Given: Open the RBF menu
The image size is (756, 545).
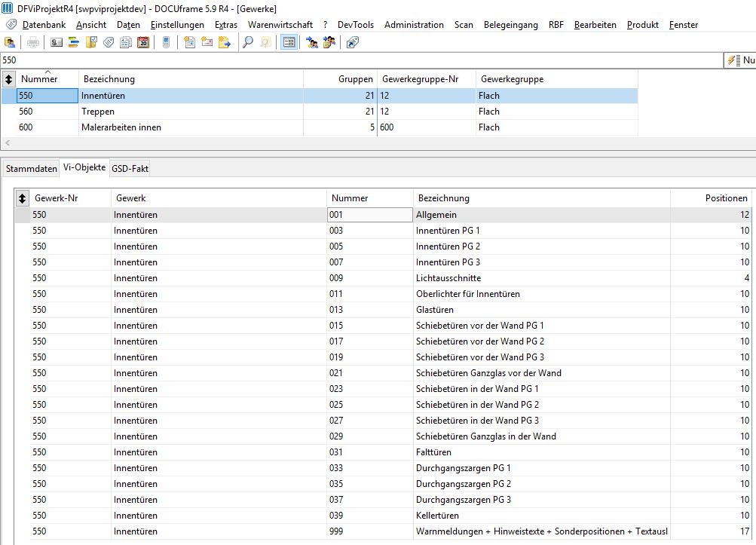Looking at the screenshot, I should [556, 25].
